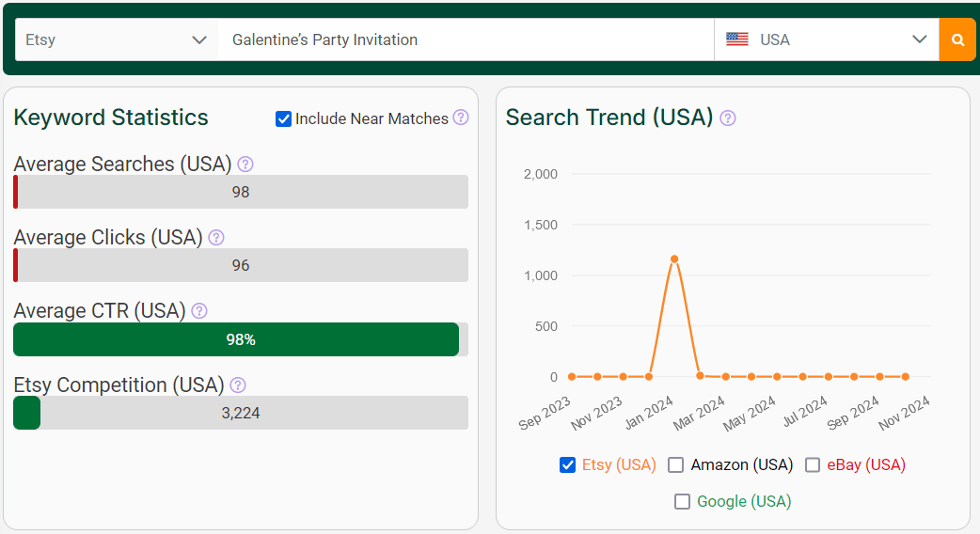Click the peak data point on trend chart
Screen dimensions: 980x534
[x=674, y=259]
